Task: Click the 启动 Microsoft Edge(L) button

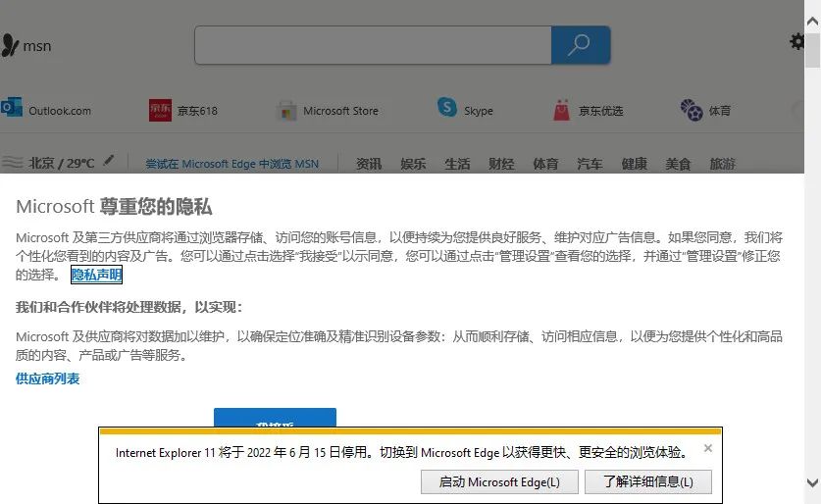Action: tap(499, 481)
